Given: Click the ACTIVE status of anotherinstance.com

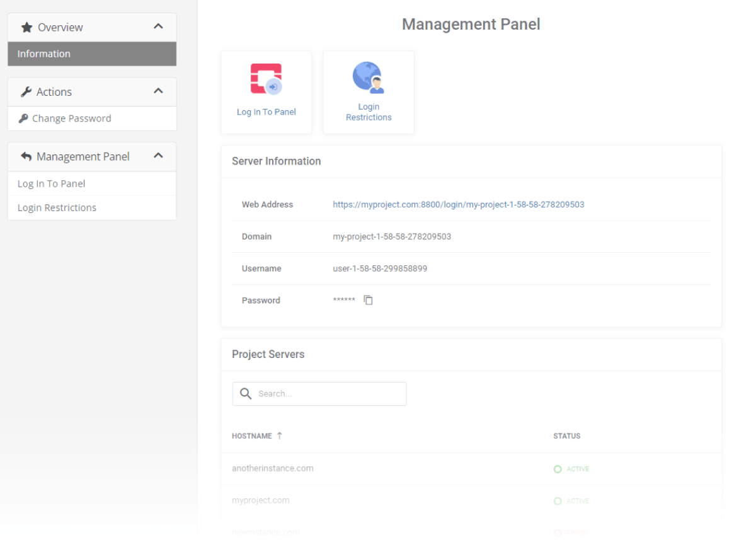Looking at the screenshot, I should (578, 469).
